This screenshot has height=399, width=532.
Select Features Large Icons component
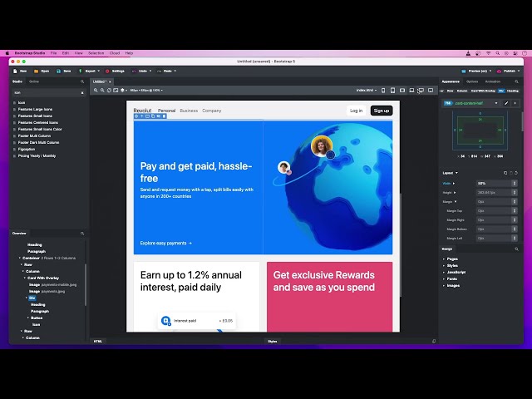[35, 109]
